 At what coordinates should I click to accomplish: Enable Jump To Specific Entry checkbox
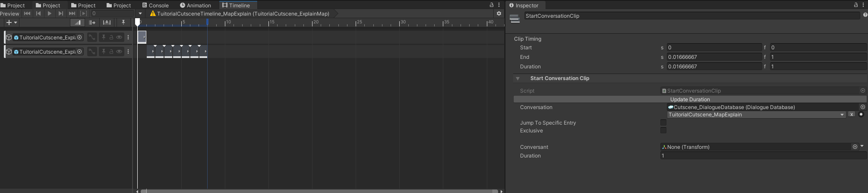coord(663,122)
